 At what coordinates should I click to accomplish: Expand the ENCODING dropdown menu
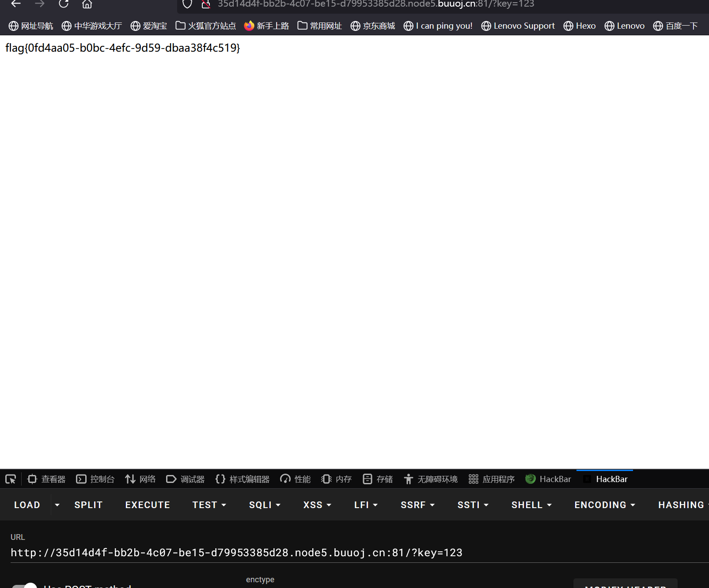point(605,505)
